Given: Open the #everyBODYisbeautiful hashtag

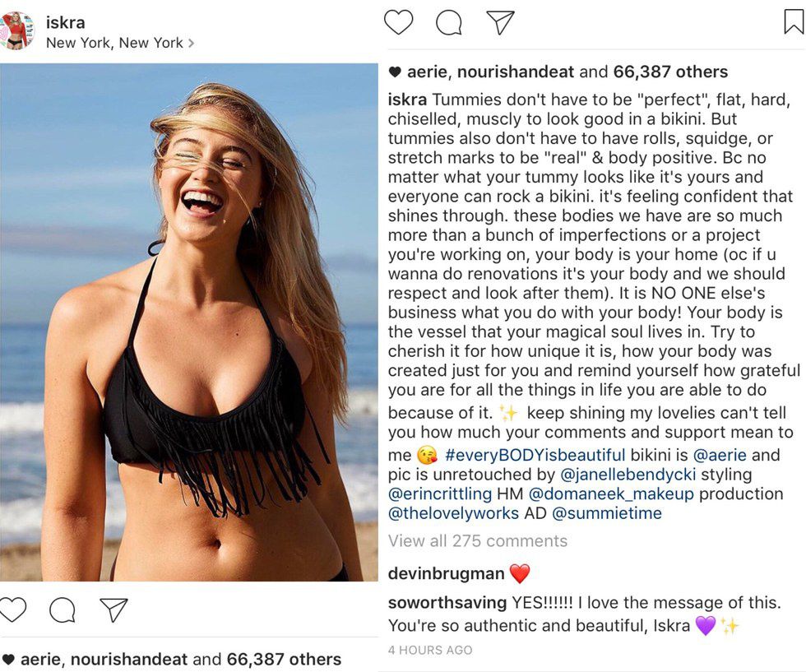Looking at the screenshot, I should 535,455.
